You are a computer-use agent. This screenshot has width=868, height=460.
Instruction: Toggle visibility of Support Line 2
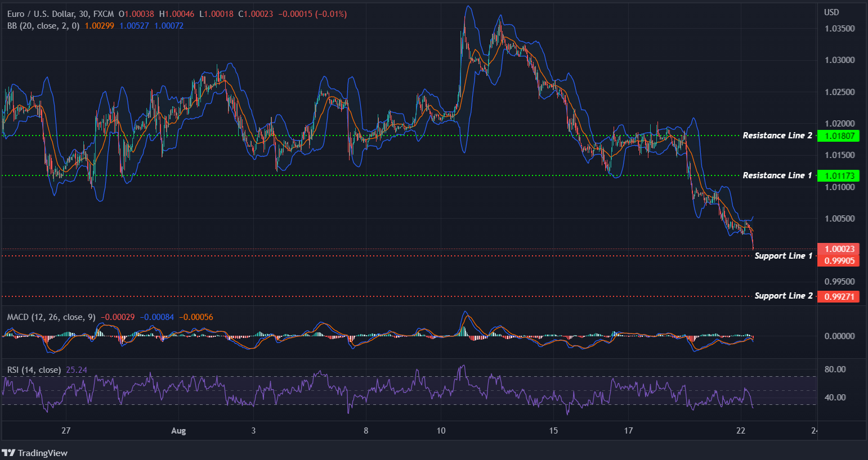click(783, 295)
